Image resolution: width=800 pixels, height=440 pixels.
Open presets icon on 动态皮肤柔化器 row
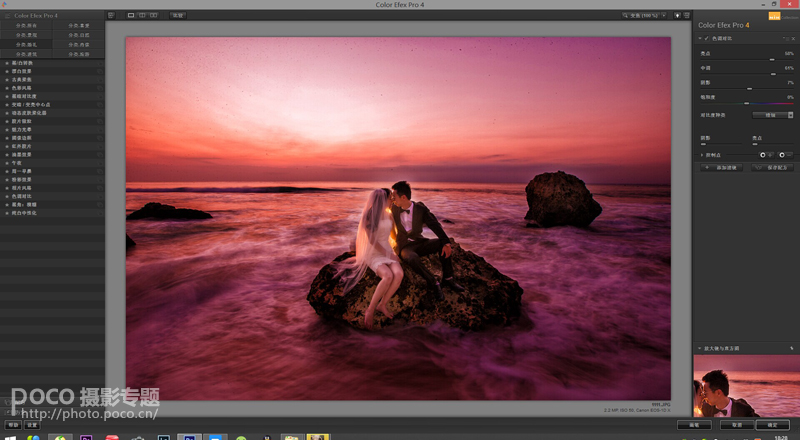(x=99, y=113)
